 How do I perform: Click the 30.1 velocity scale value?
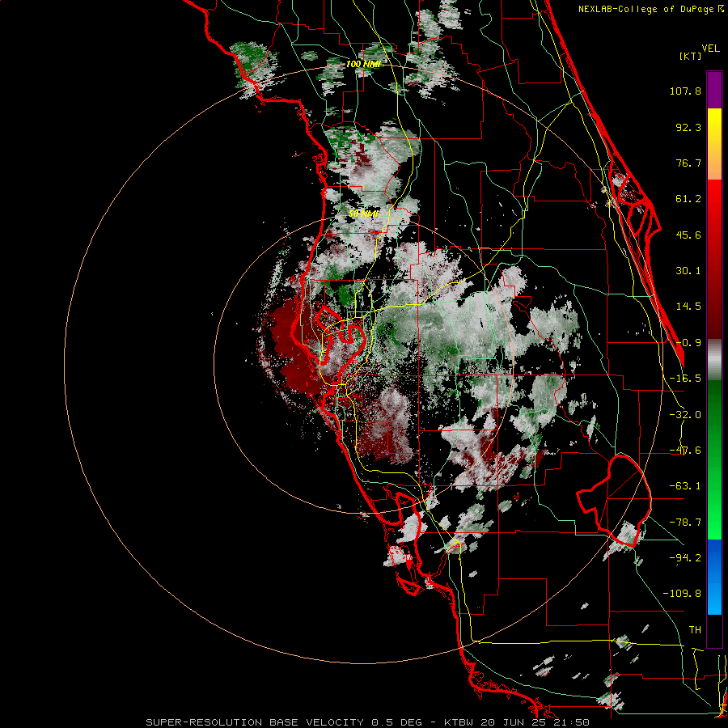coord(688,270)
